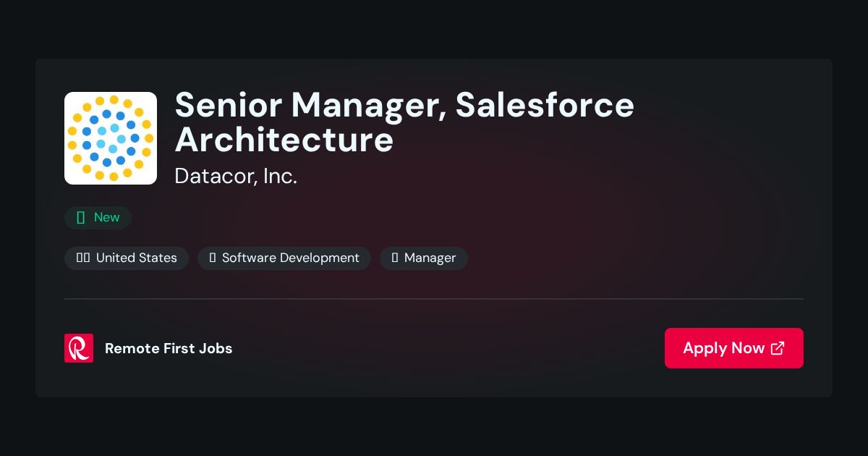Click the Inc. suffix after Datacor
This screenshot has width=868, height=456.
pos(280,176)
